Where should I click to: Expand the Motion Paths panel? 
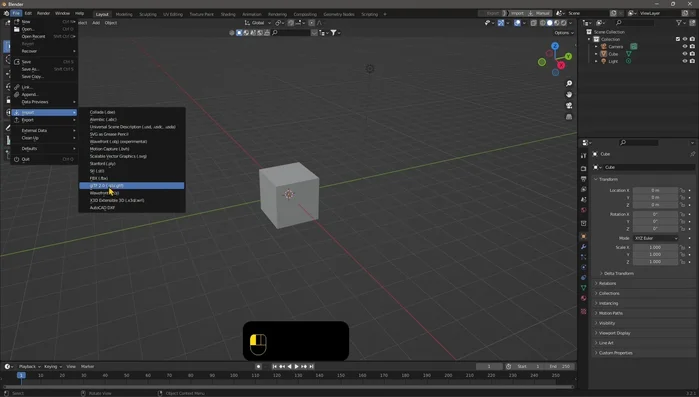coord(610,313)
